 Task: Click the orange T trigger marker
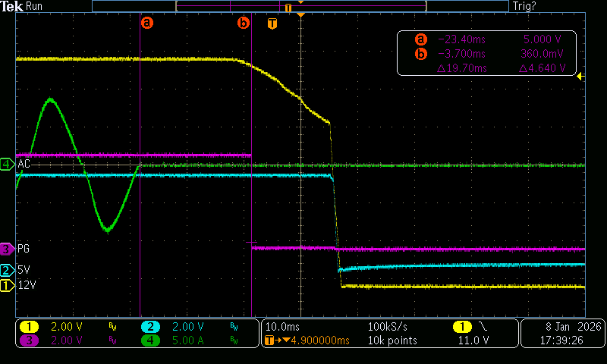272,24
